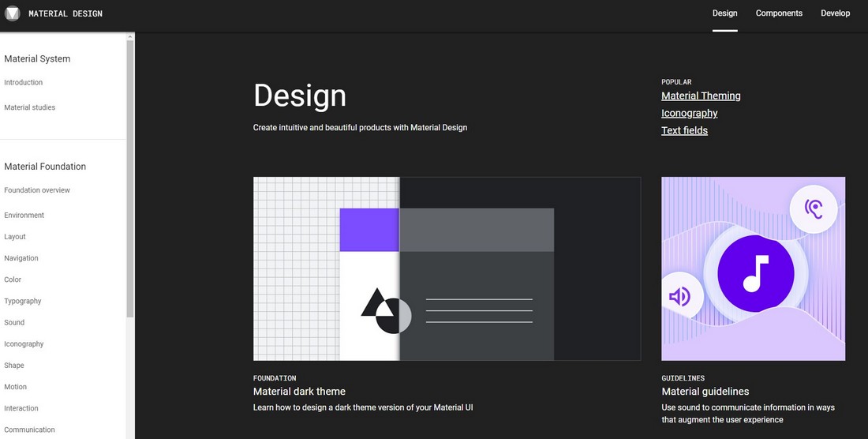Click the Material Foundation heading
Image resolution: width=868 pixels, height=439 pixels.
click(x=45, y=167)
